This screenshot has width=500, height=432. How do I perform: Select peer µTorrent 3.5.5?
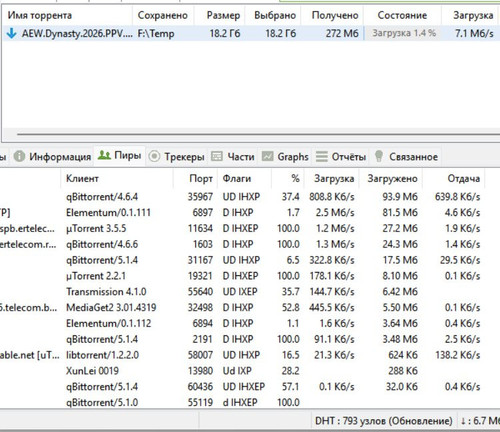[96, 229]
